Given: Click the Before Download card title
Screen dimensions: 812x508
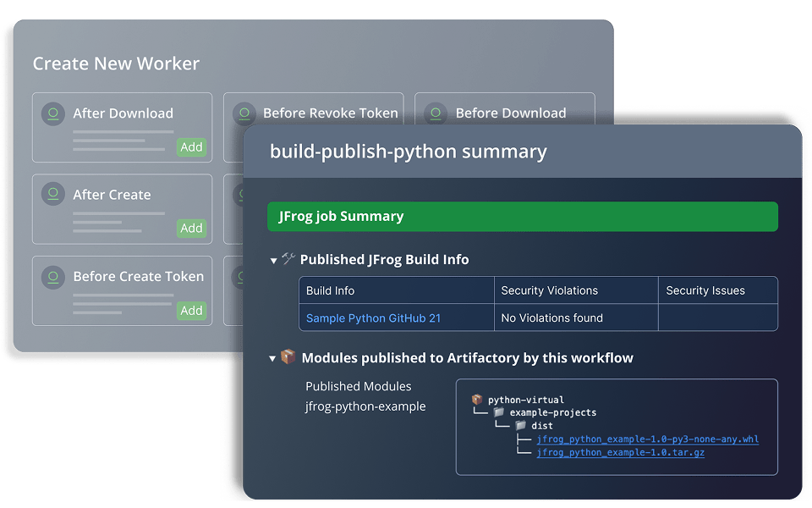Looking at the screenshot, I should 511,113.
